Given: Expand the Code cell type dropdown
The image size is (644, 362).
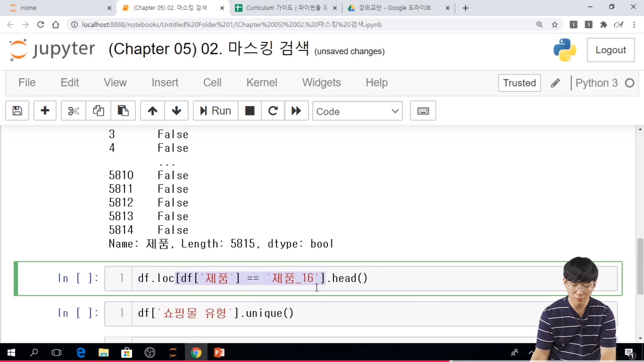Looking at the screenshot, I should [357, 111].
